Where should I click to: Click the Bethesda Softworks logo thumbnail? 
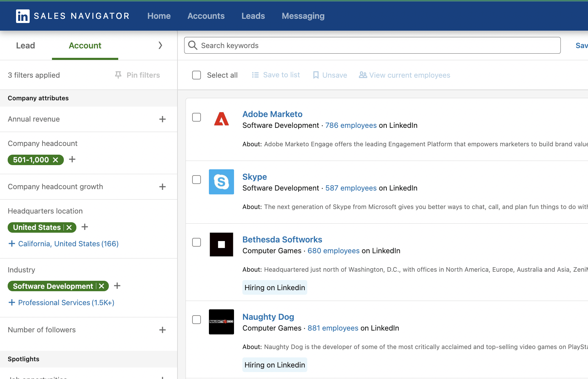coord(221,245)
